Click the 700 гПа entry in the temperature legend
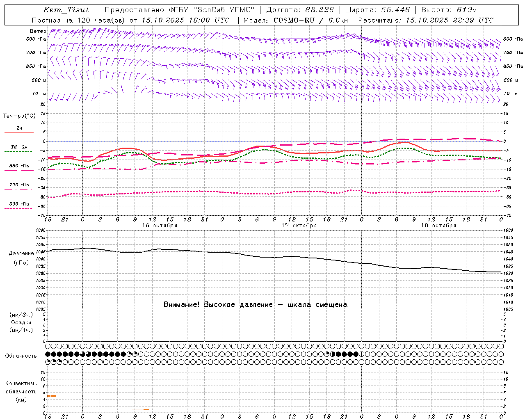 pos(19,185)
